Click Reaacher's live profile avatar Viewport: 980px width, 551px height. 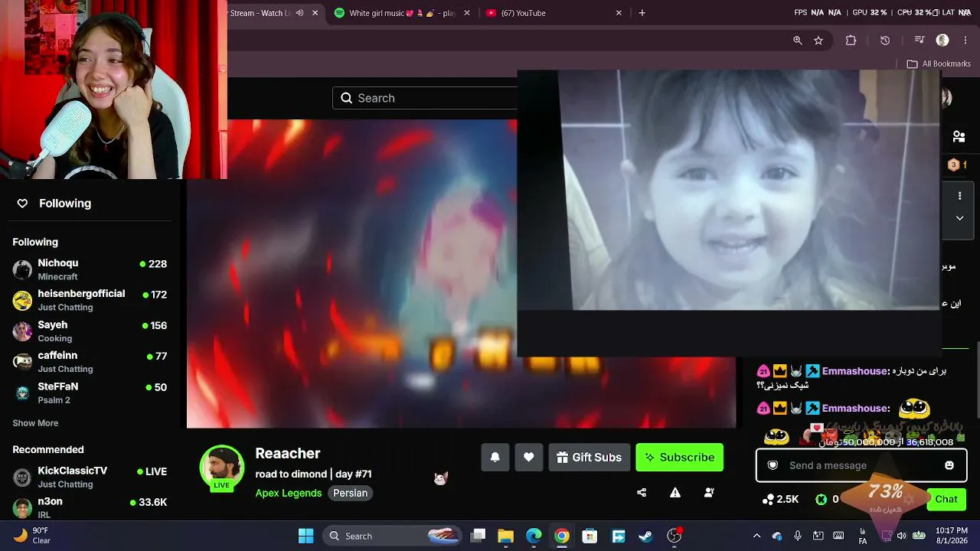coord(222,467)
